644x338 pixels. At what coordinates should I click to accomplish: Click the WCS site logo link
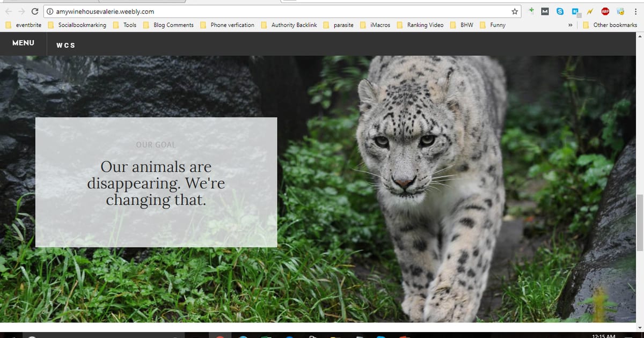pos(65,45)
